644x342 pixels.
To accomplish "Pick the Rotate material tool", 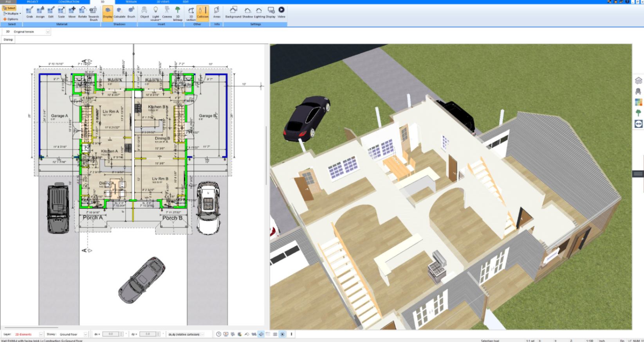I will [83, 13].
